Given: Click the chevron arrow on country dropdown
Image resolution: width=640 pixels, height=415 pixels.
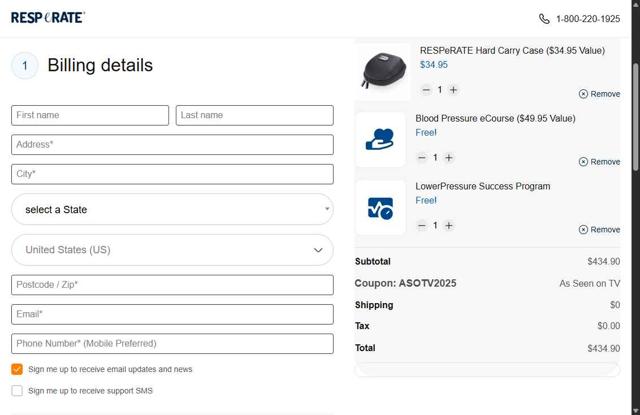Looking at the screenshot, I should click(318, 250).
